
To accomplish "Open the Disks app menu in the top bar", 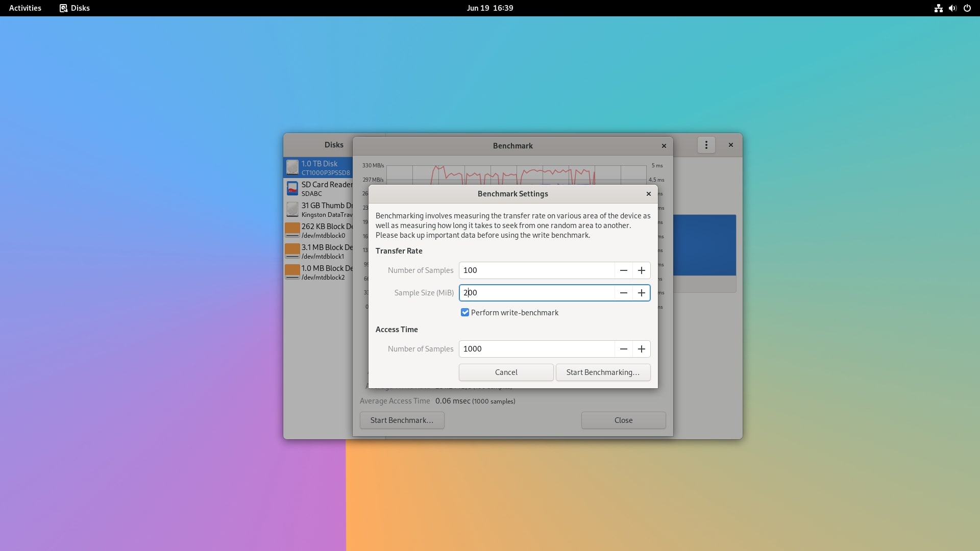I will tap(75, 8).
